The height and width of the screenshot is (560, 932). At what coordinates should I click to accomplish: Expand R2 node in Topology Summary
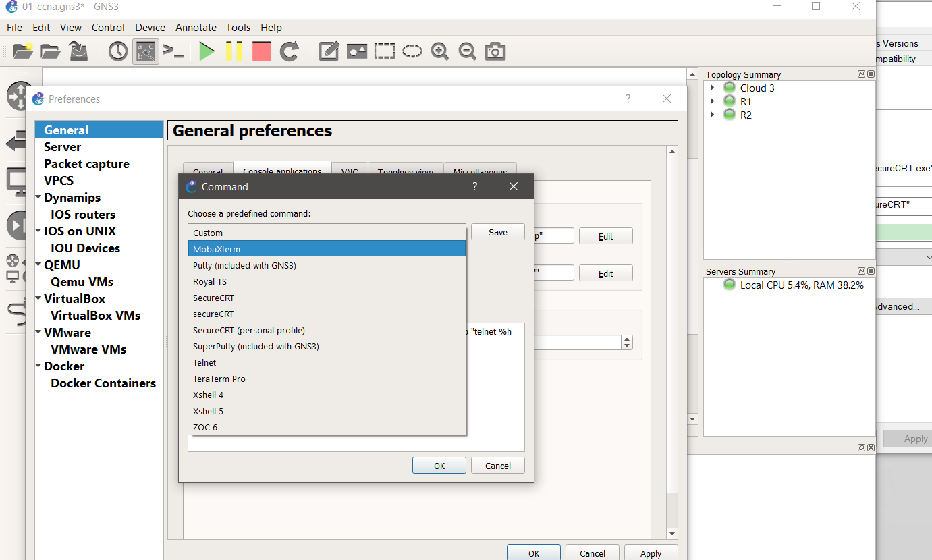click(712, 115)
